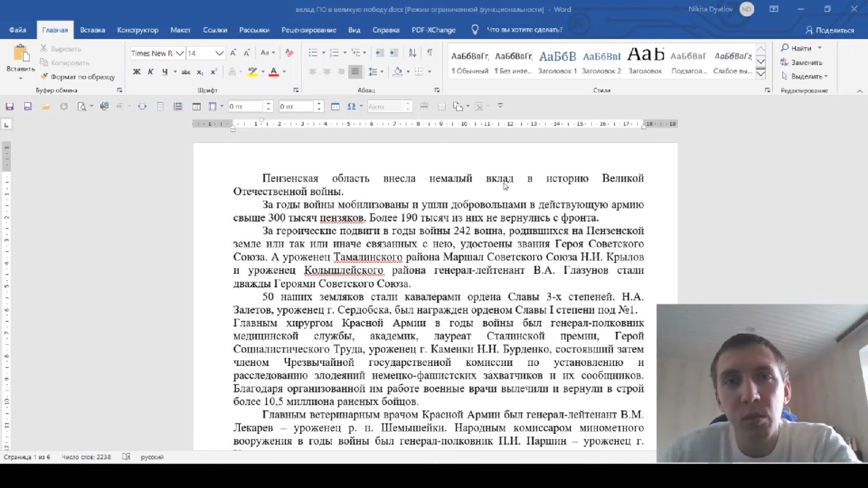Switch to the Конструктор tab
The height and width of the screenshot is (488, 868).
point(138,30)
